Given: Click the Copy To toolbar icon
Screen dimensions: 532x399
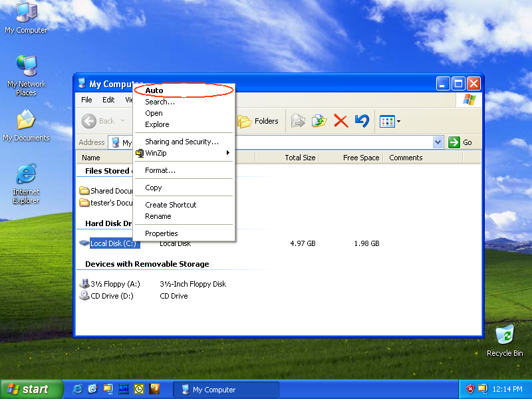Looking at the screenshot, I should point(319,121).
